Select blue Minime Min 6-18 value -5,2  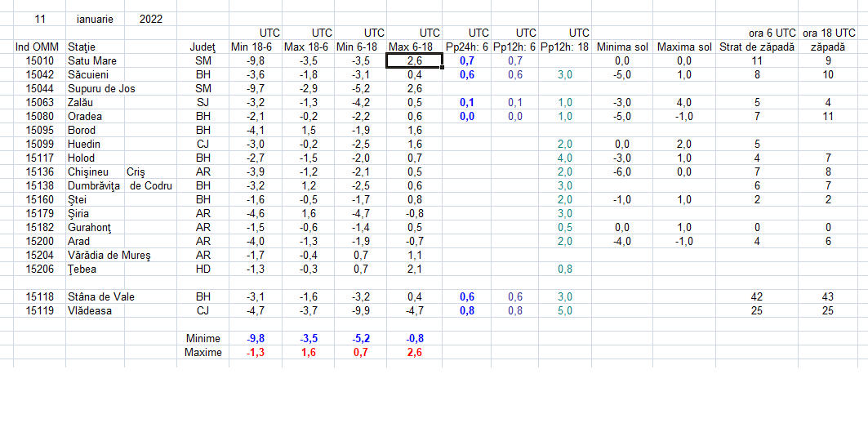click(360, 339)
